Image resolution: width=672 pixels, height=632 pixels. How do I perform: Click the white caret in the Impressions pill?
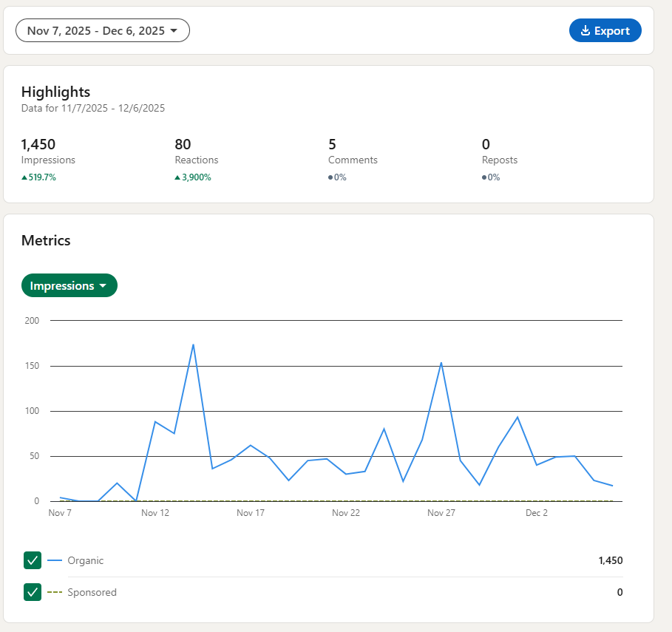click(x=103, y=286)
